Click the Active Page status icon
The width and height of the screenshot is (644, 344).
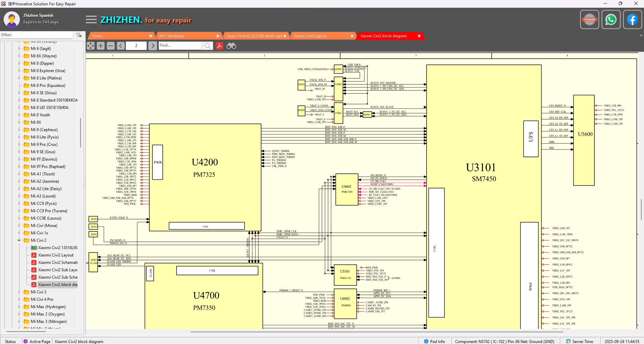click(x=26, y=341)
